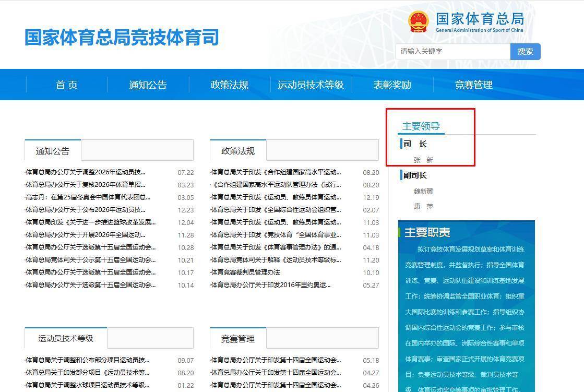The height and width of the screenshot is (392, 584).
Task: Open 体育总局关于调整和公布部分项目运动员技...
Action: click(x=88, y=360)
